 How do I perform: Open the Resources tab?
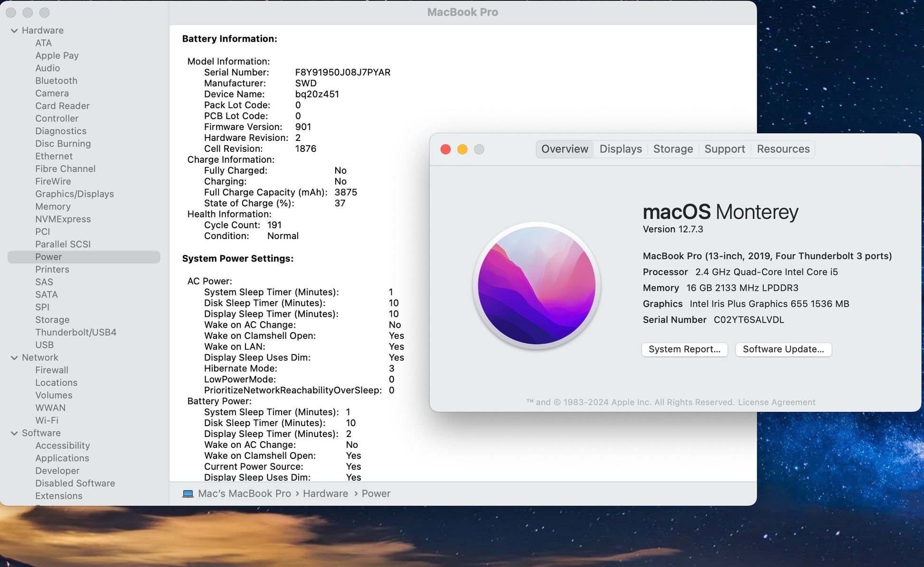click(x=783, y=149)
